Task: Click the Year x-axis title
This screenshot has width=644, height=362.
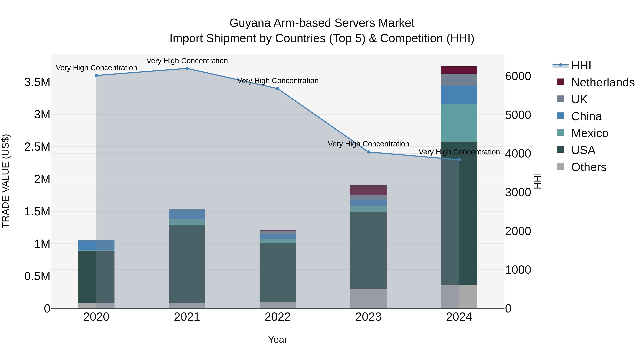Action: pyautogui.click(x=277, y=339)
